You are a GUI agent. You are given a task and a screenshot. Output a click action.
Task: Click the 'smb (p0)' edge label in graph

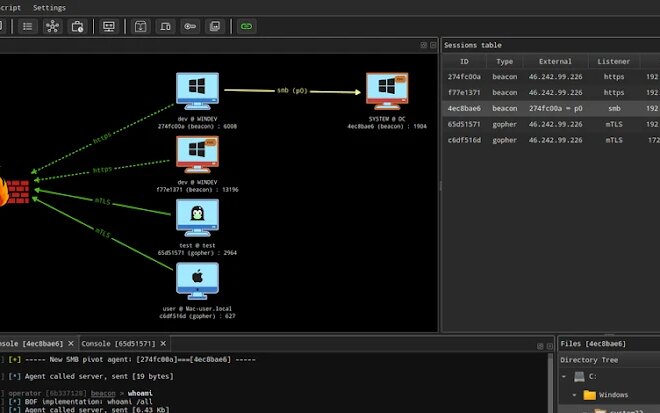click(x=292, y=91)
